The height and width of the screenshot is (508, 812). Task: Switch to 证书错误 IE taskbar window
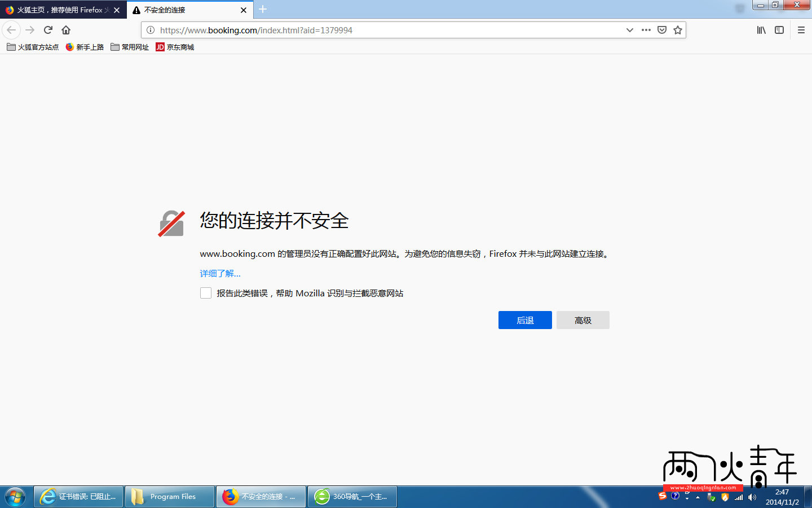tap(78, 497)
